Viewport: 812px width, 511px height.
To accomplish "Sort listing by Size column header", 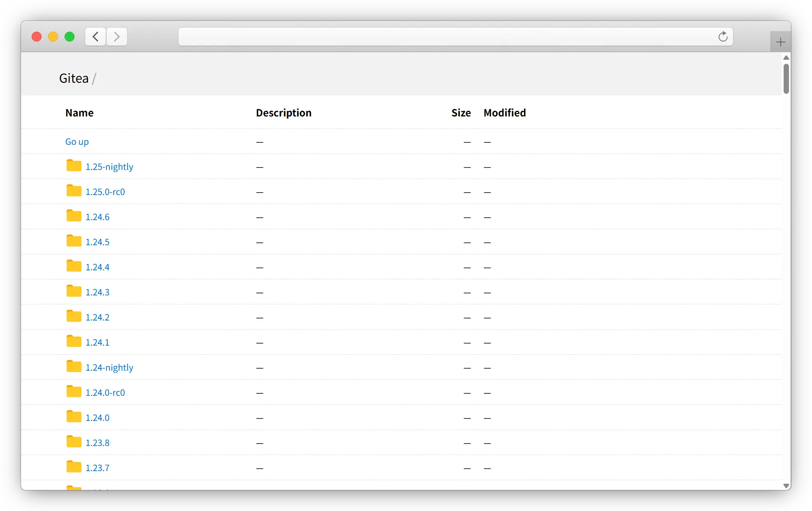I will pos(461,113).
